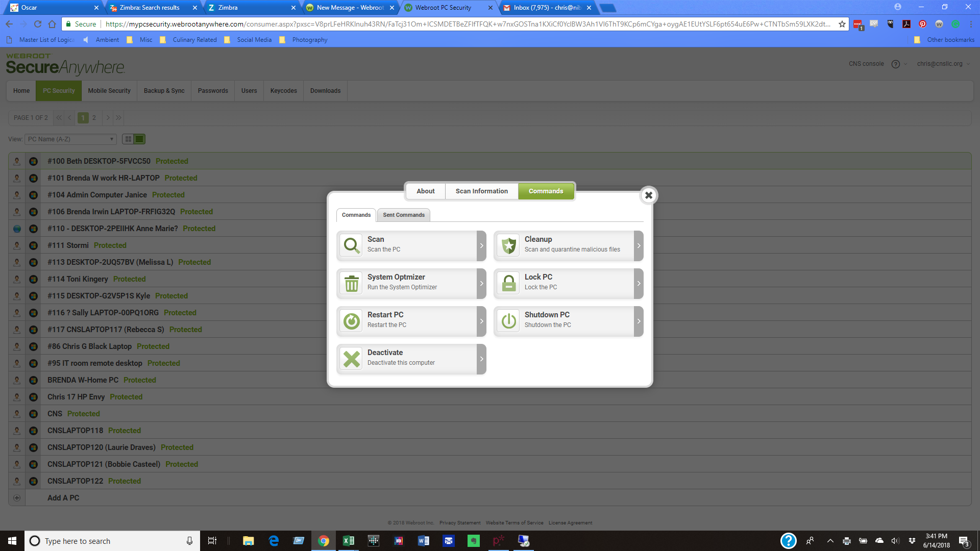Screen dimensions: 980x551
Task: Click the Lock PC padlock icon
Action: pos(509,284)
